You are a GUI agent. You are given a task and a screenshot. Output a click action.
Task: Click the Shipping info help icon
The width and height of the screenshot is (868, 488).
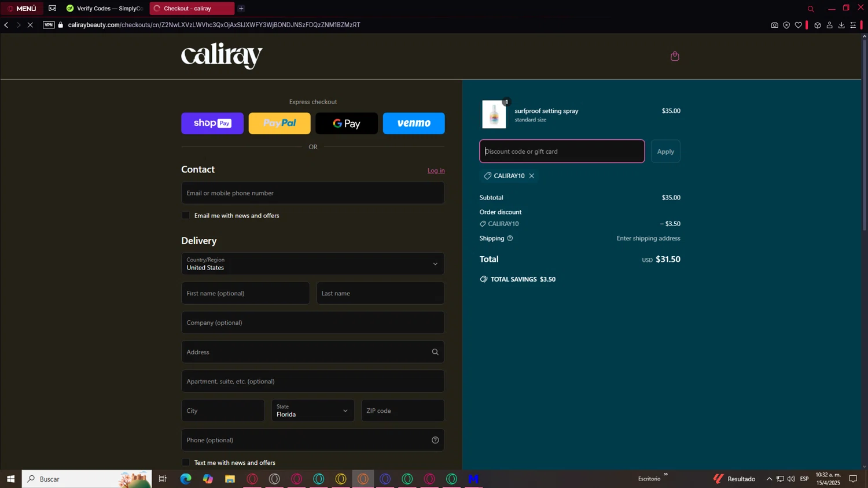pos(510,238)
